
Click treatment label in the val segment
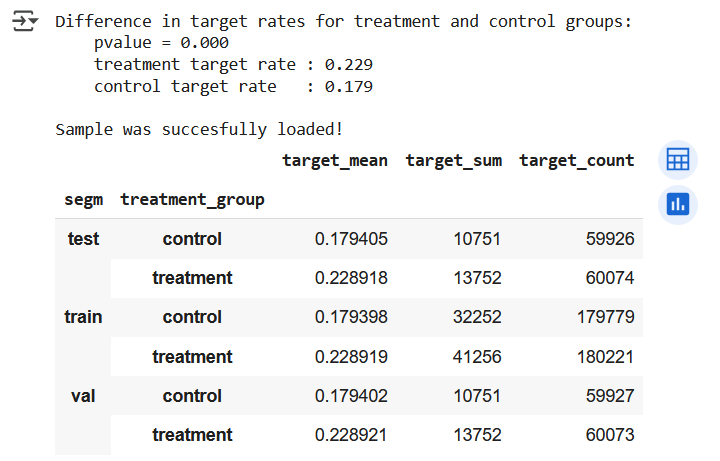(192, 435)
